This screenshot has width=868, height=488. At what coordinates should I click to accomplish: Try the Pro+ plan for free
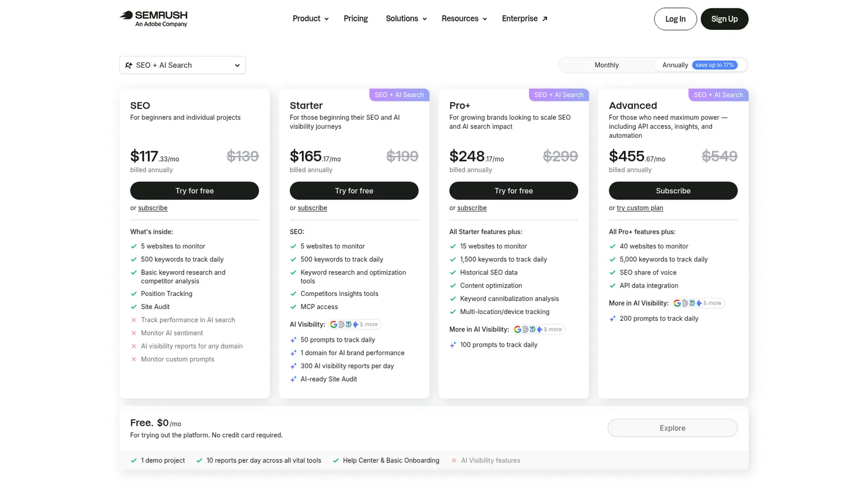[x=513, y=190]
